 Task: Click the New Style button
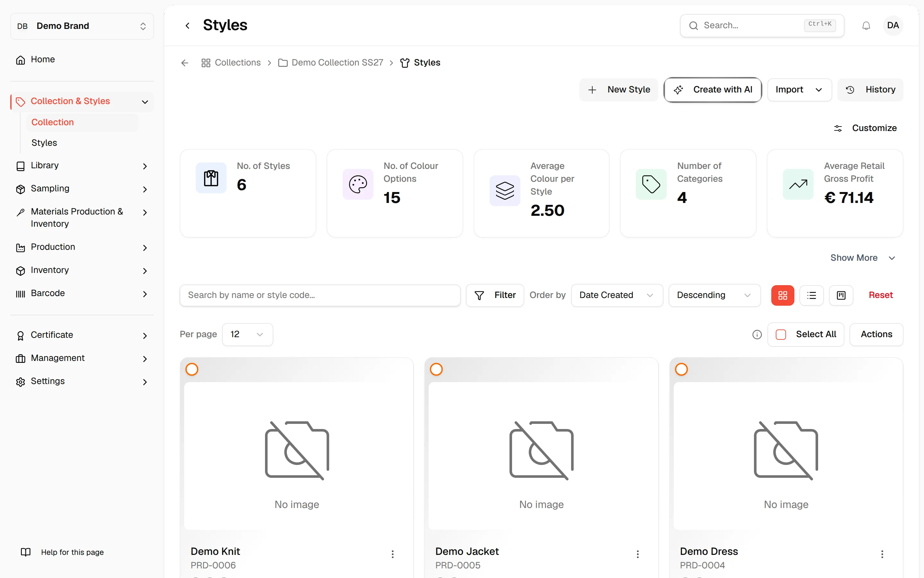point(619,90)
